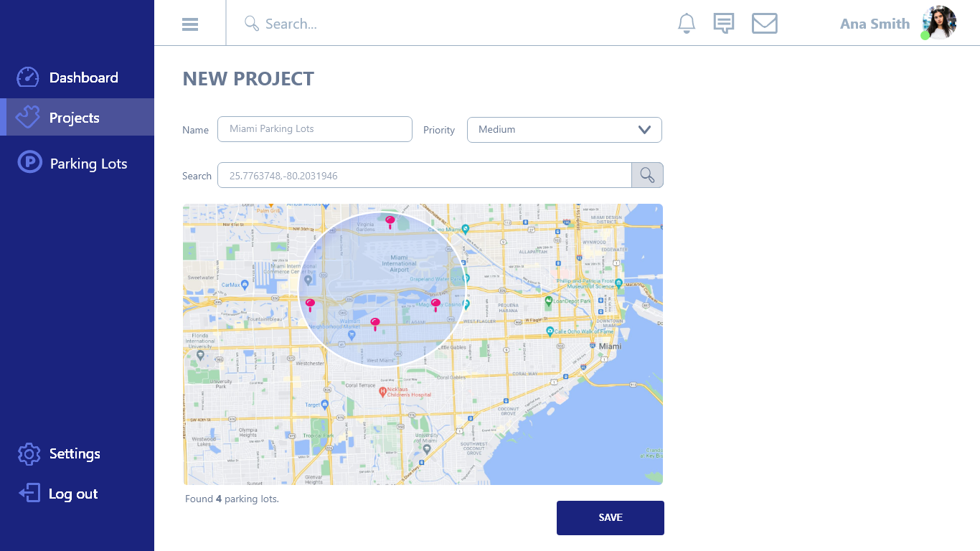Click the top bar search magnifier icon
This screenshot has width=980, height=551.
click(252, 24)
